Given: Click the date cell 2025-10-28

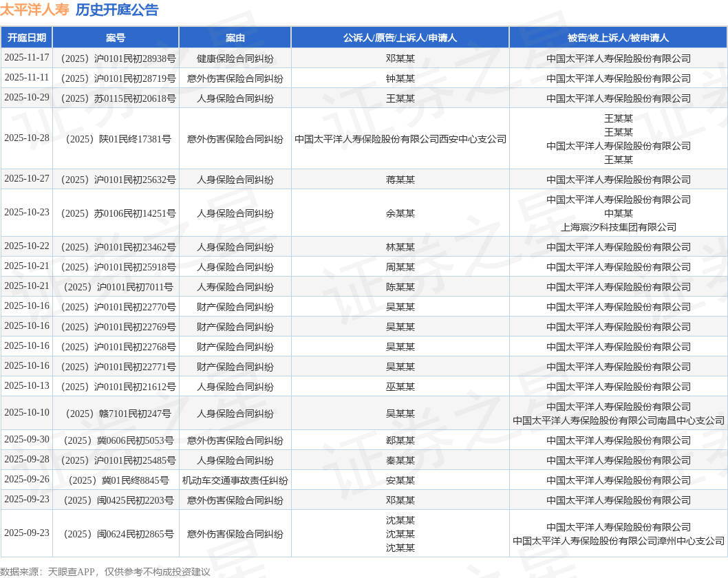Looking at the screenshot, I should 26,138.
